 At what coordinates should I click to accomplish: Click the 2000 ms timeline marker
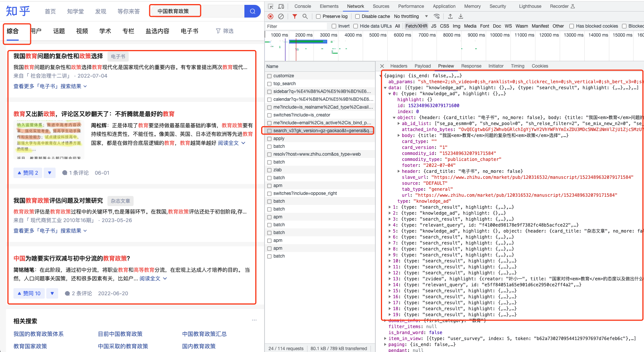click(304, 35)
